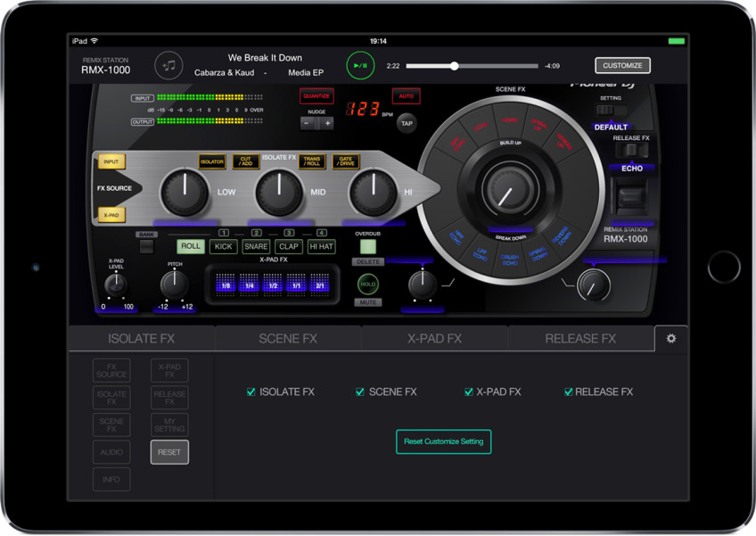The height and width of the screenshot is (536, 756).
Task: Tap the music library note icon
Action: tap(168, 65)
